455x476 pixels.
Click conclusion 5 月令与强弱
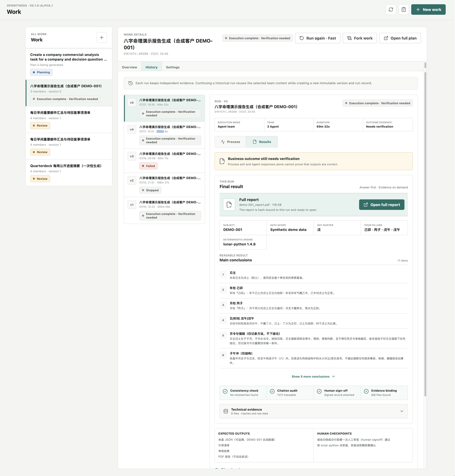pos(313,338)
